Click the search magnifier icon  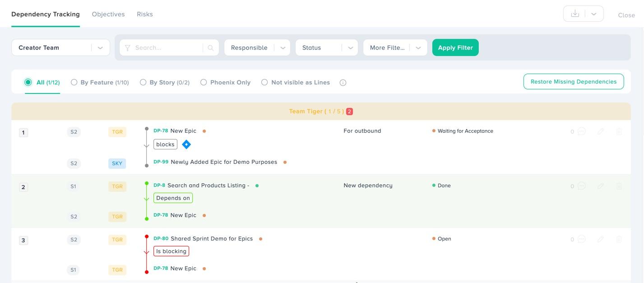click(211, 48)
